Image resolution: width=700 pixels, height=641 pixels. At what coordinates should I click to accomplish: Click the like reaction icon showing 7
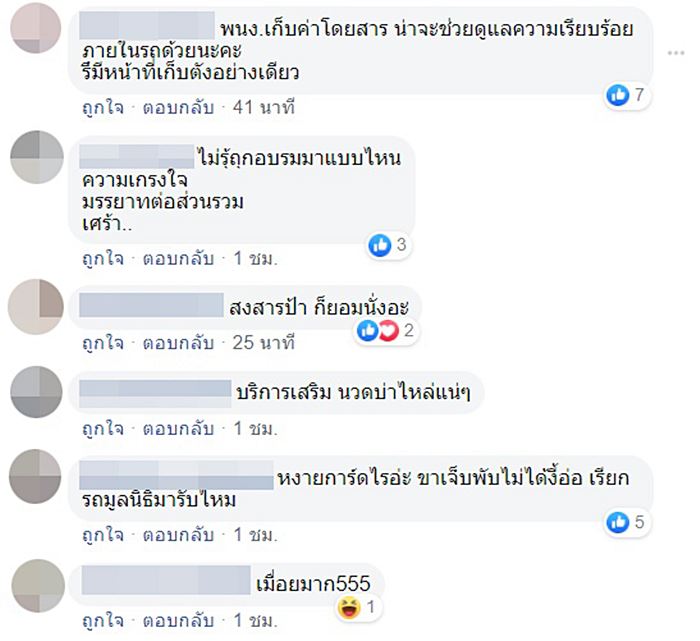(618, 95)
